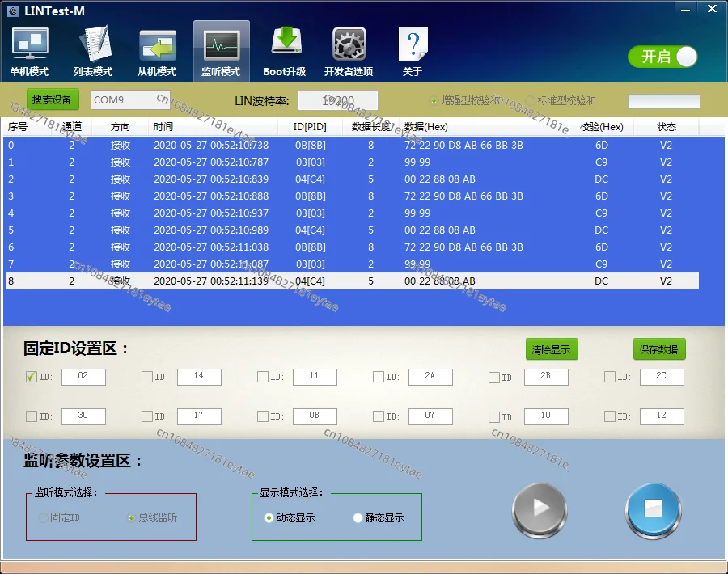
Task: Stop monitoring with the blue stop button
Action: click(x=654, y=510)
